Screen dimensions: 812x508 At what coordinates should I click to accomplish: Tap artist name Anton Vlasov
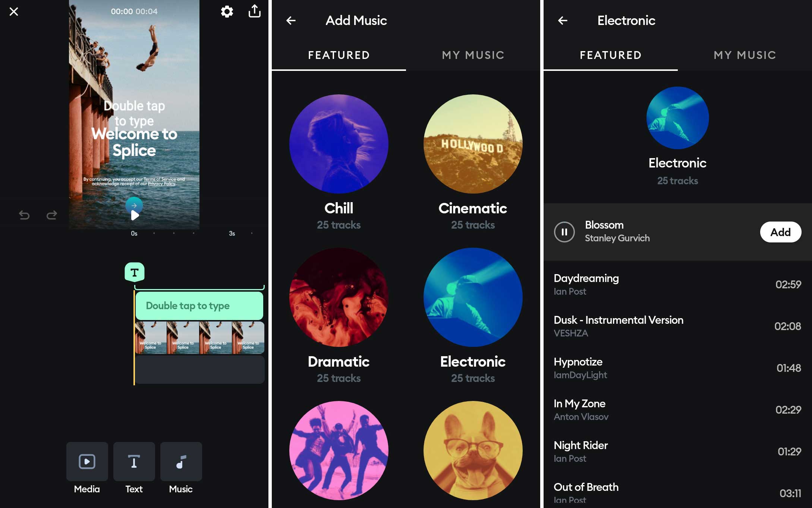(581, 417)
